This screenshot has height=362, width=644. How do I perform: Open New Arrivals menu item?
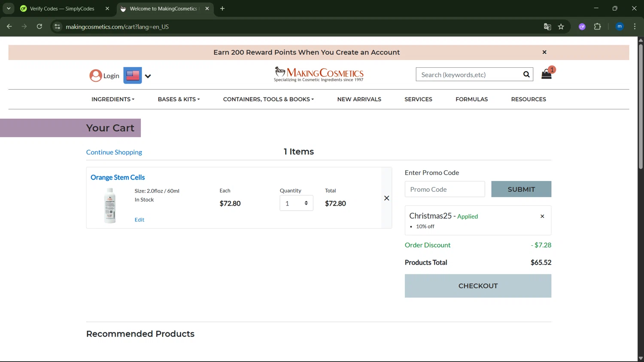pyautogui.click(x=359, y=99)
